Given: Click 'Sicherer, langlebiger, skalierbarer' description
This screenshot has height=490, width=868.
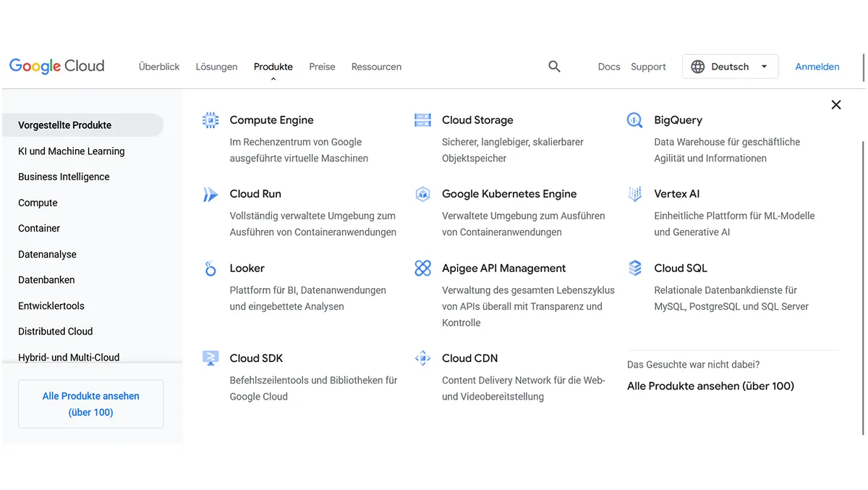Looking at the screenshot, I should [513, 142].
